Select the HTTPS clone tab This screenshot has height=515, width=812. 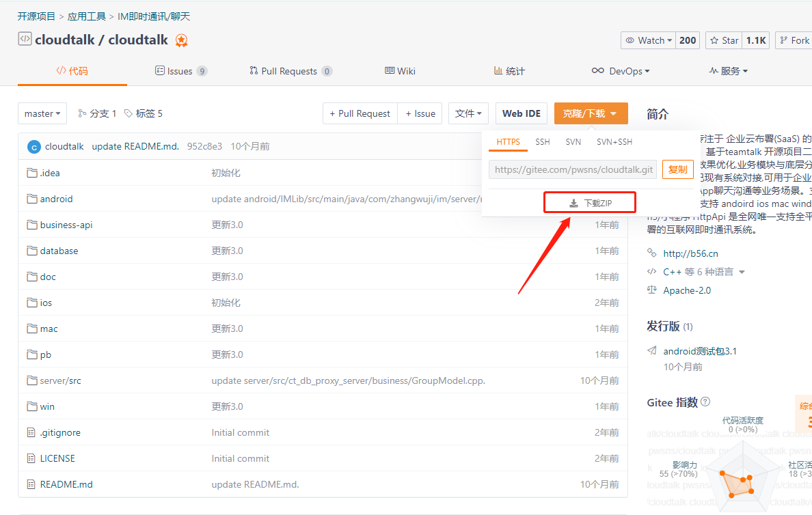(x=508, y=142)
